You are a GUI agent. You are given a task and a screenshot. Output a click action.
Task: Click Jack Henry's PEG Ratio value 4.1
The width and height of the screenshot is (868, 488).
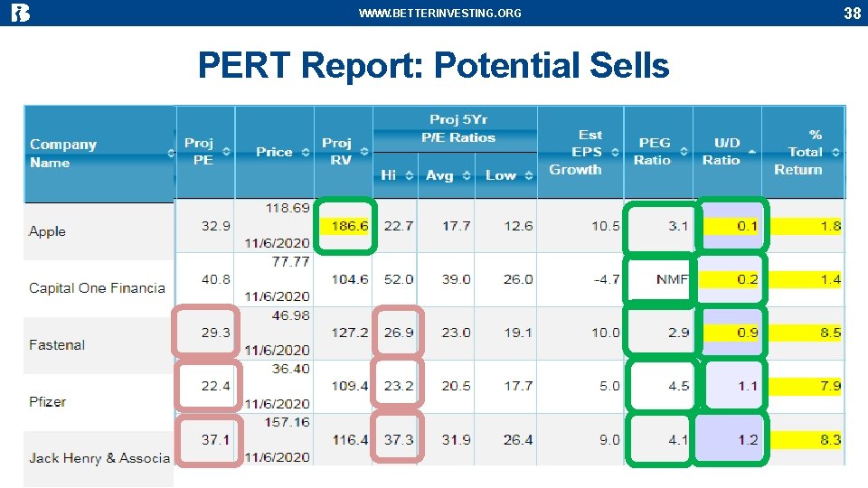[678, 440]
